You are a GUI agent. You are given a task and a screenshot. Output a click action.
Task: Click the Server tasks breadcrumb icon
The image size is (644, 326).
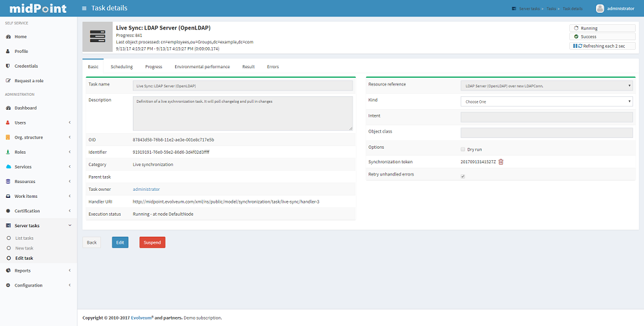(x=514, y=8)
